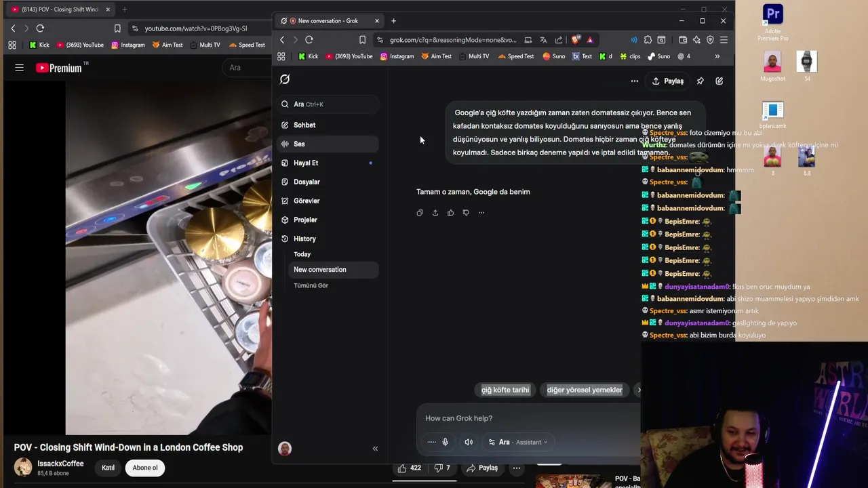Viewport: 868px width, 488px height.
Task: Open a new tab in the Grok window
Action: 393,20
